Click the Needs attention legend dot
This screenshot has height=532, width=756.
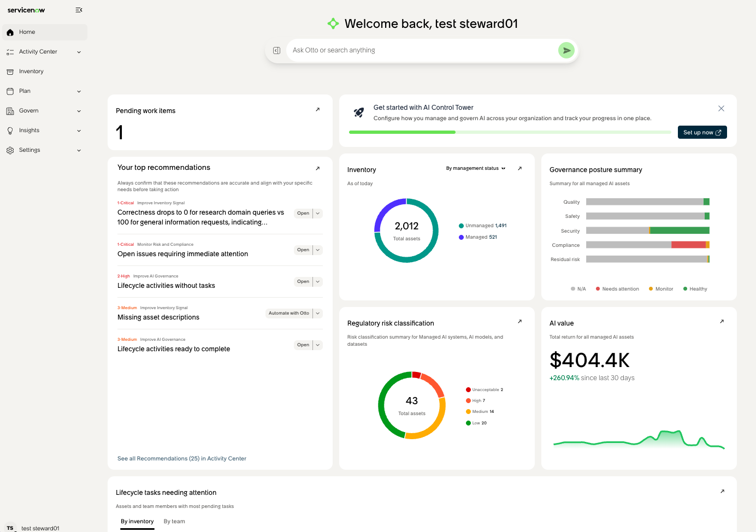click(598, 289)
